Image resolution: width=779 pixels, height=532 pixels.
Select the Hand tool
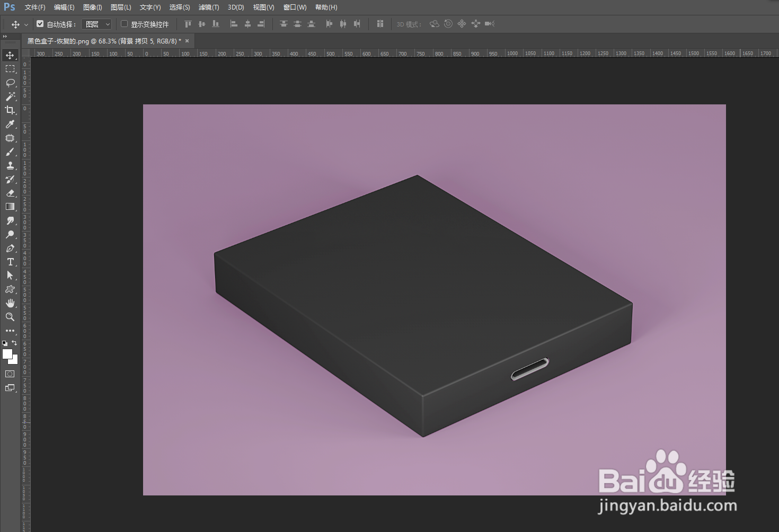10,303
